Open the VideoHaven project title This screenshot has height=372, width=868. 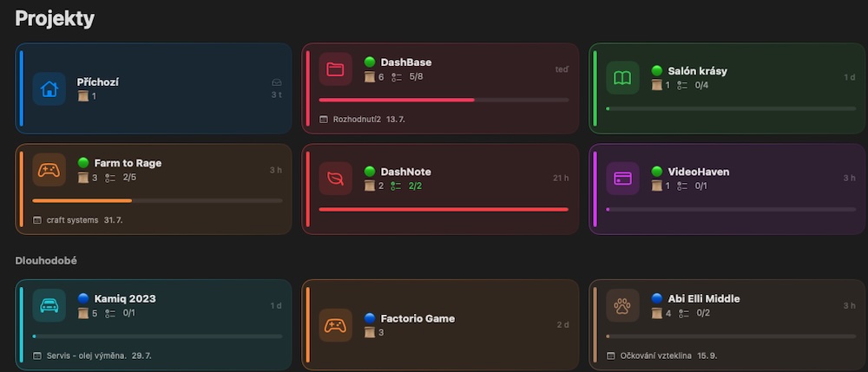pos(699,172)
